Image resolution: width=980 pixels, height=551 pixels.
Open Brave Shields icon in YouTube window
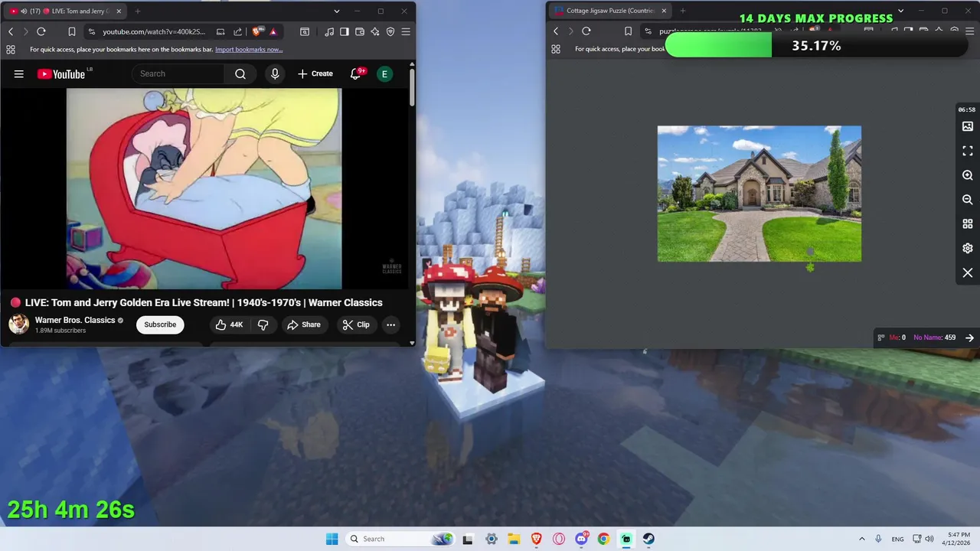point(256,31)
